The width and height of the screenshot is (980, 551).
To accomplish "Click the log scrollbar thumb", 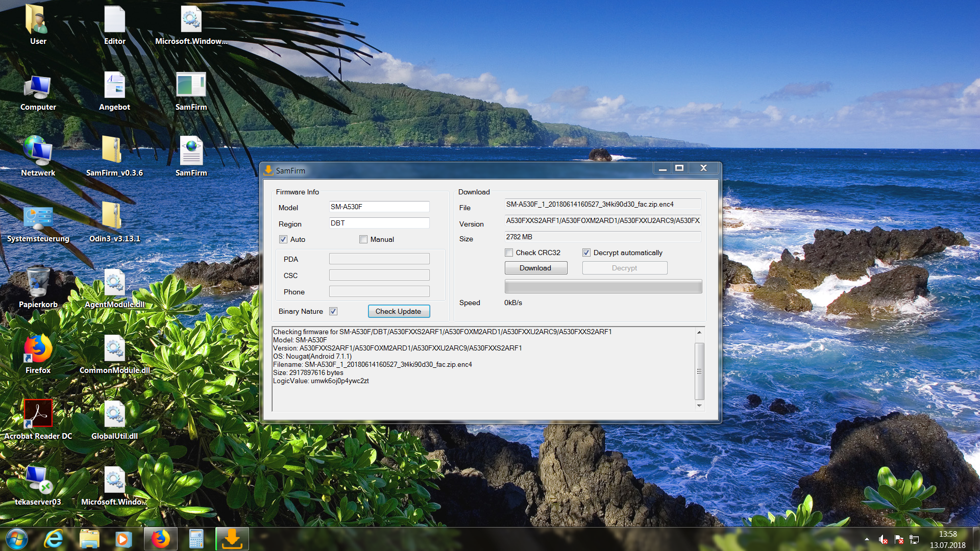I will point(699,371).
